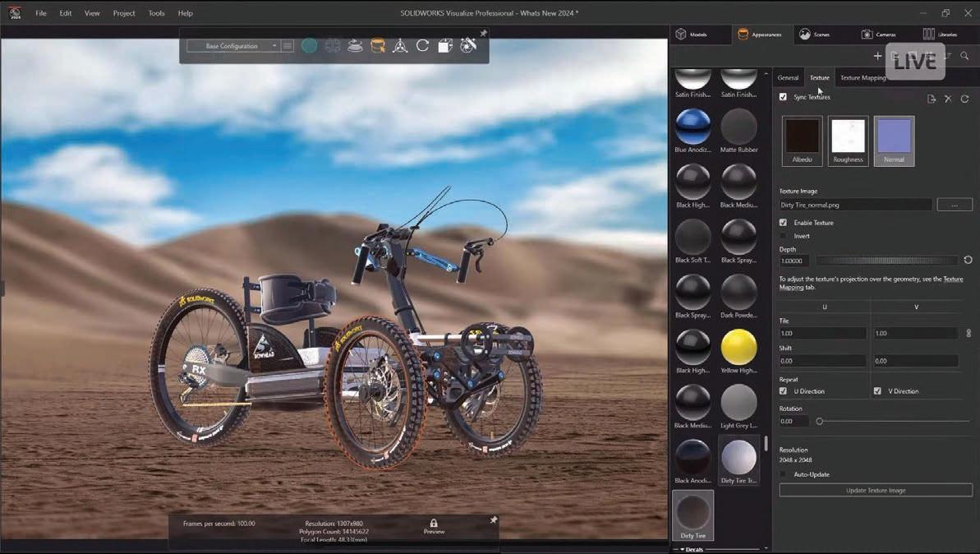
Task: Click the SOLIDWORKS Visualize app logo
Action: pyautogui.click(x=14, y=12)
